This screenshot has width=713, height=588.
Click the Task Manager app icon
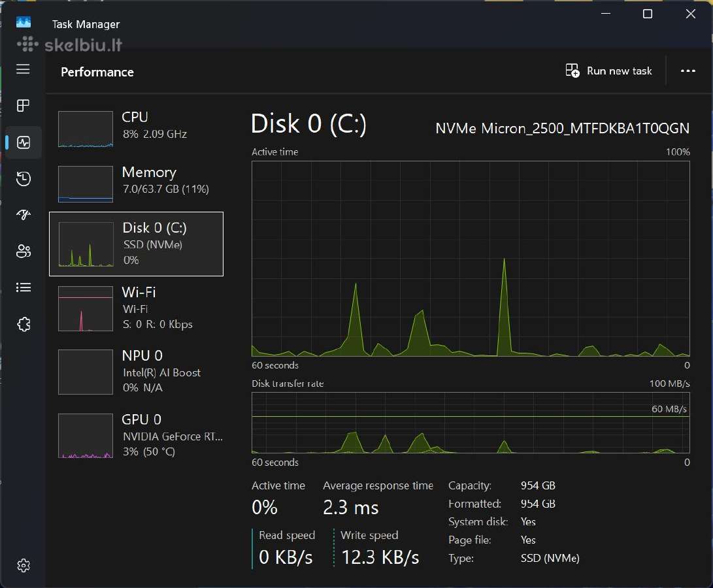tap(23, 22)
